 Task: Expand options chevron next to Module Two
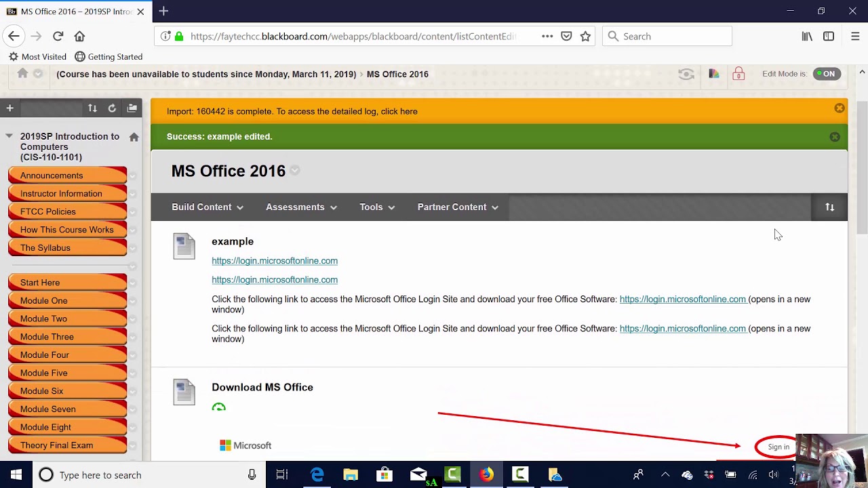pos(132,319)
